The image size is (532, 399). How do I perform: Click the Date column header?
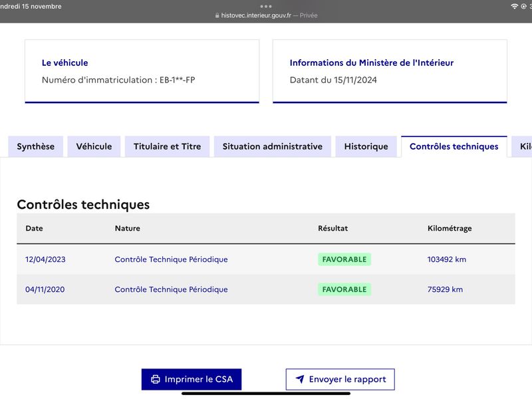[35, 228]
